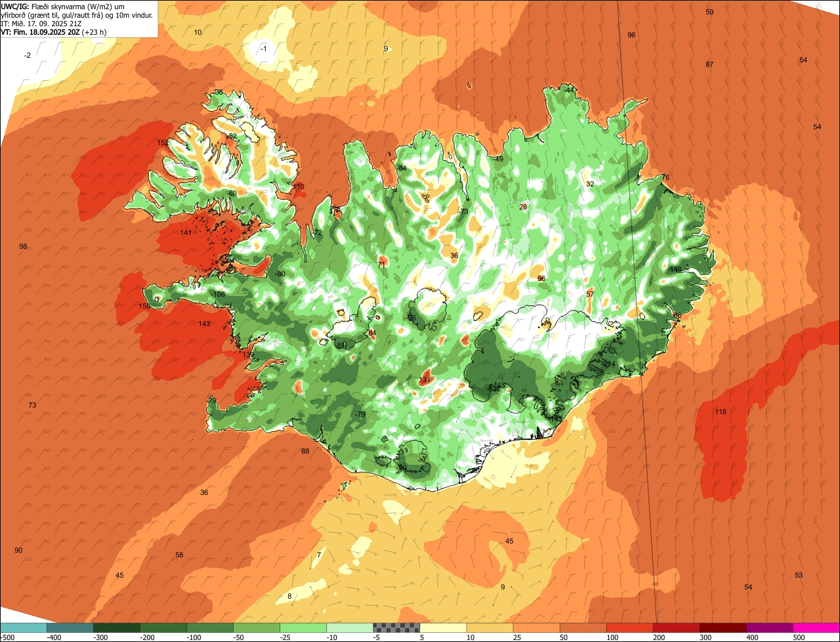Pick the pale yellow 5 legend swatch

point(443,628)
